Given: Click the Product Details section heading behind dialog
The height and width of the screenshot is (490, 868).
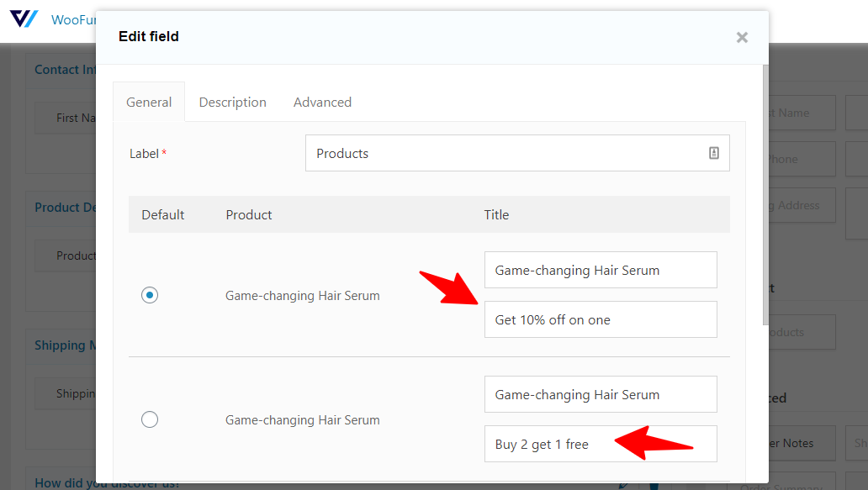Looking at the screenshot, I should click(x=65, y=208).
